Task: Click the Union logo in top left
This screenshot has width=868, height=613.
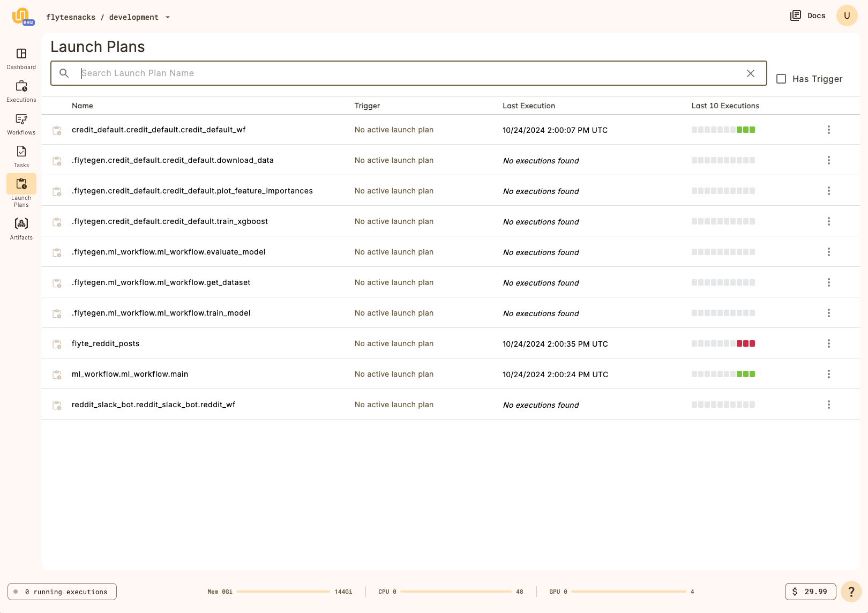Action: pos(21,16)
